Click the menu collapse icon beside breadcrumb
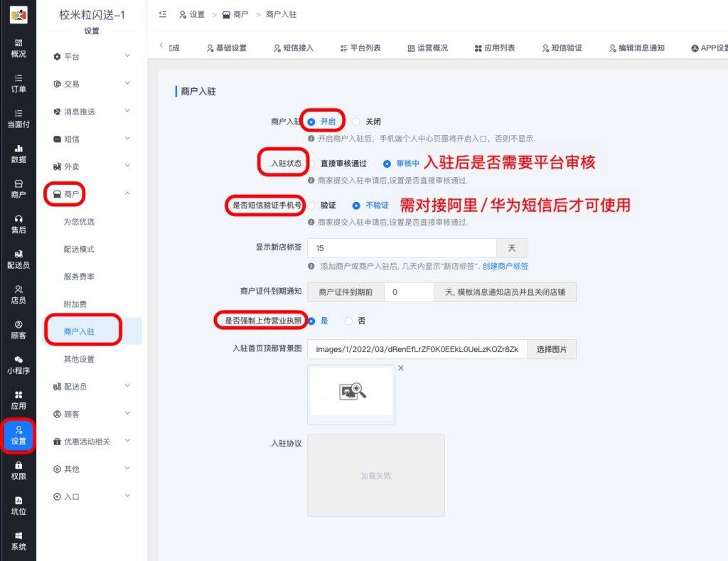Viewport: 728px width, 561px height. tap(163, 14)
